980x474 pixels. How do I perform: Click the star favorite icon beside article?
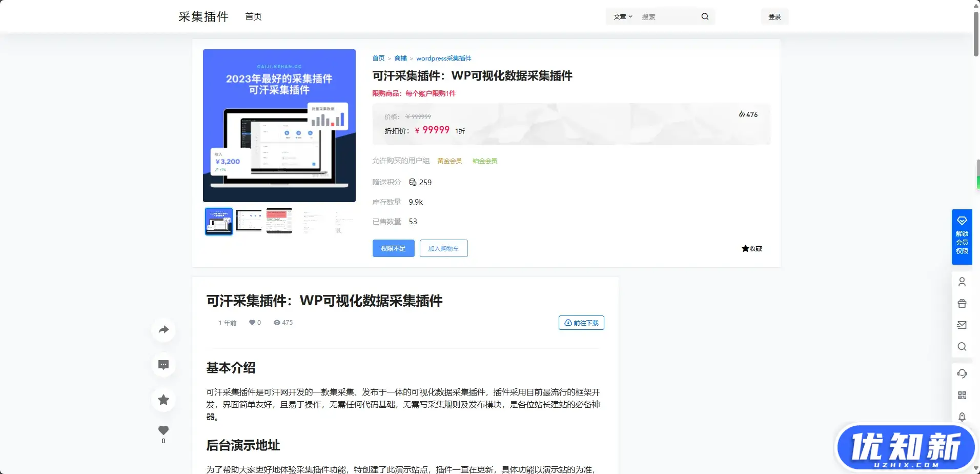164,400
